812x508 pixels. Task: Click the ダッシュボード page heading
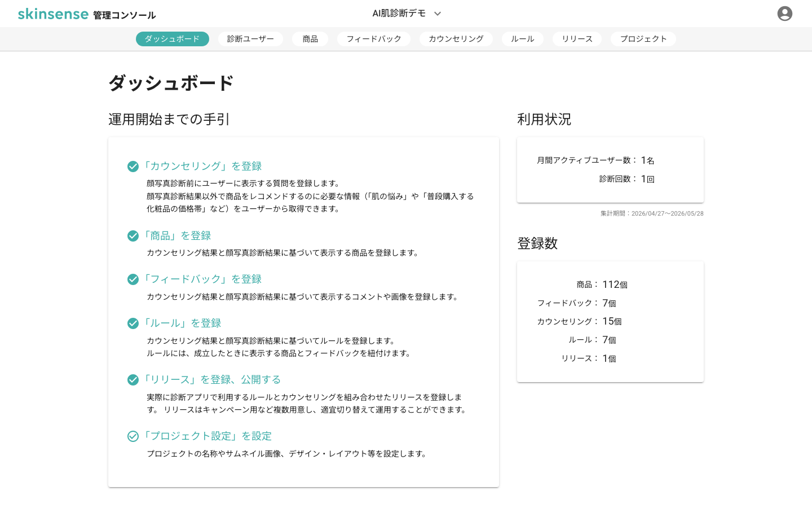pyautogui.click(x=171, y=83)
